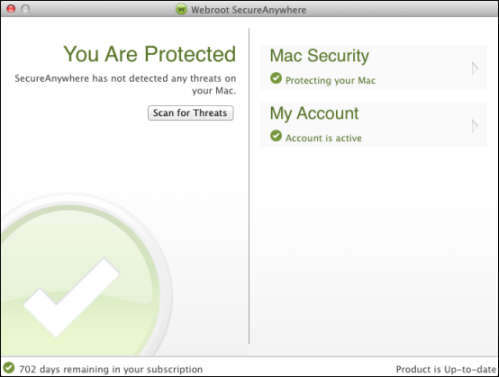Click the no threats detected description text
This screenshot has width=499, height=377.
(x=125, y=84)
